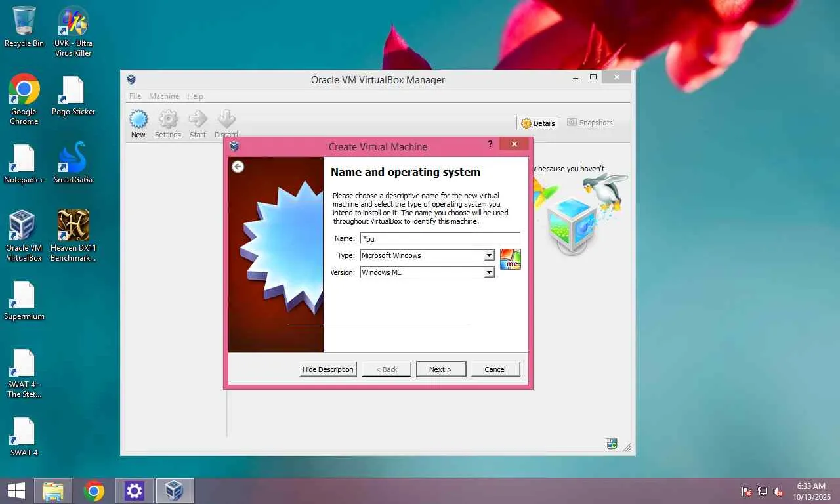Open Chrome from the taskbar
This screenshot has width=840, height=504.
[x=94, y=491]
